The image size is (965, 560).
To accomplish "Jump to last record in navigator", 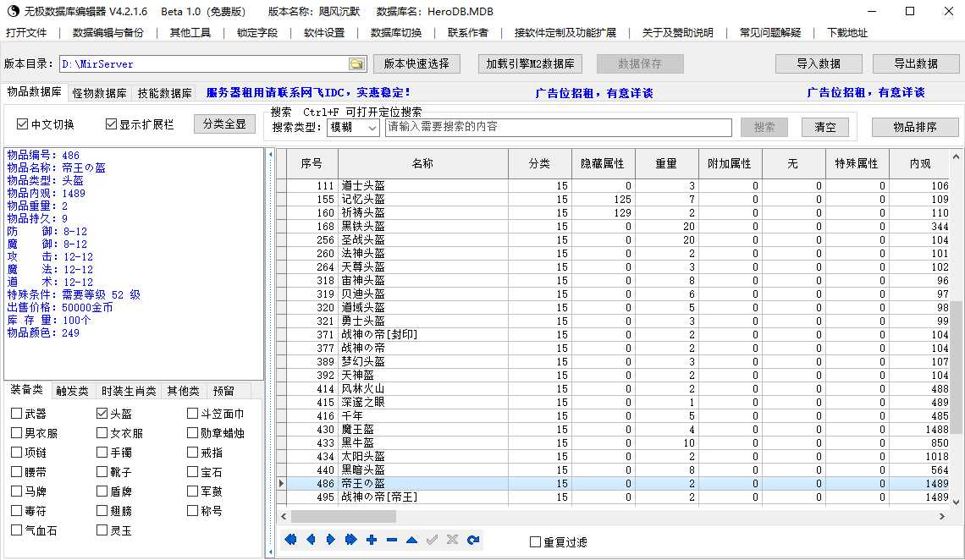I will 351,540.
